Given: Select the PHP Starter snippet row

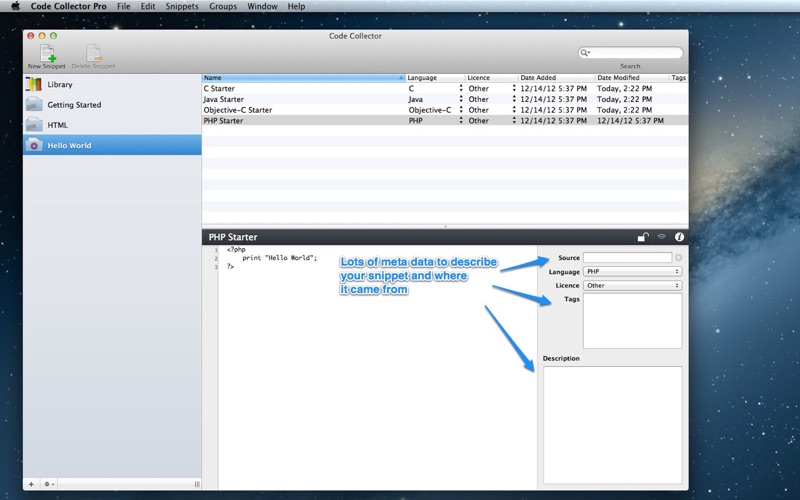Looking at the screenshot, I should coord(445,120).
